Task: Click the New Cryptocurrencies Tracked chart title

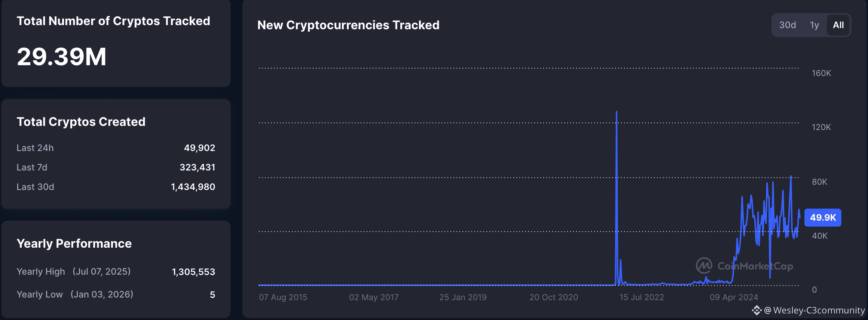Action: click(x=348, y=25)
